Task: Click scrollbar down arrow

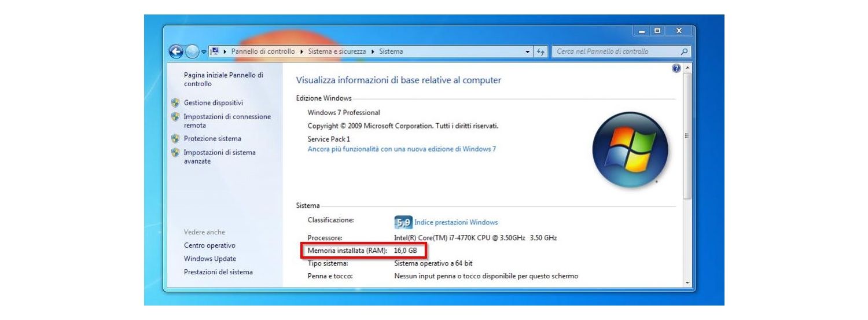Action: pos(687,282)
